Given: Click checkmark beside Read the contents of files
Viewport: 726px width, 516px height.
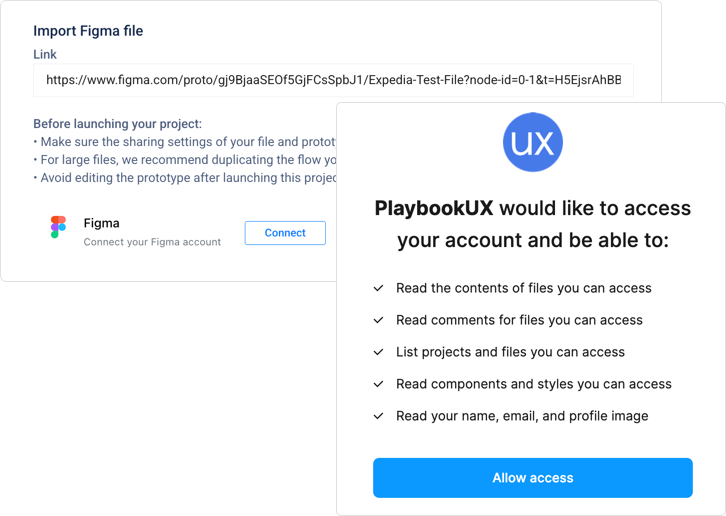Looking at the screenshot, I should [x=379, y=288].
